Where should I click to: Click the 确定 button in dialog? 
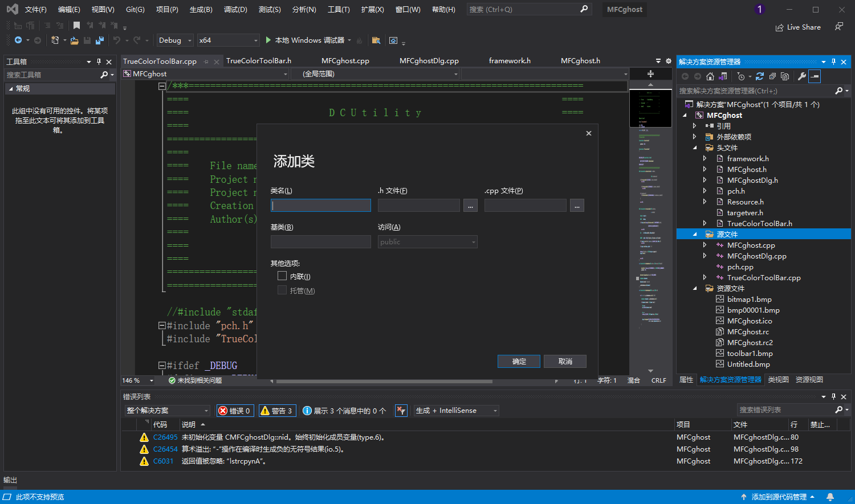(519, 362)
